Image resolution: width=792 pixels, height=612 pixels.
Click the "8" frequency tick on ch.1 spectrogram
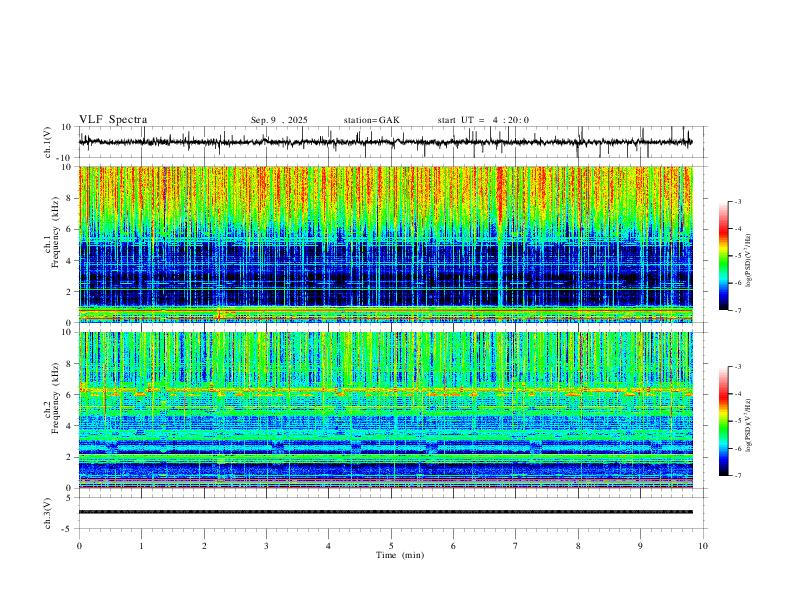70,198
